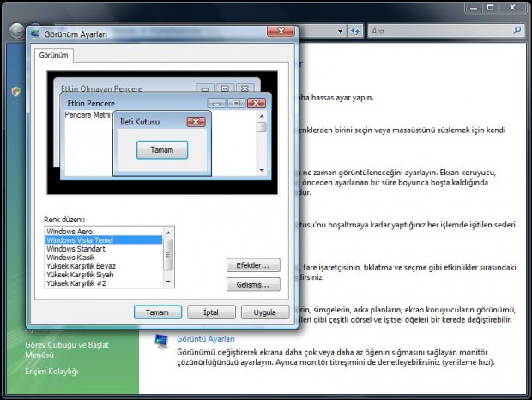This screenshot has height=400, width=532.
Task: Click preview İleti Kutusu Tamam button
Action: [x=162, y=150]
